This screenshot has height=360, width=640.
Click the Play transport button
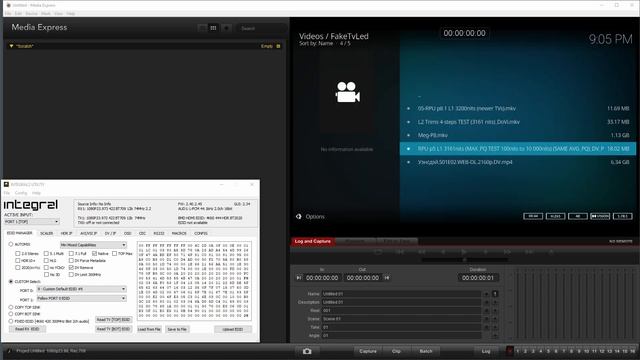coord(464,252)
